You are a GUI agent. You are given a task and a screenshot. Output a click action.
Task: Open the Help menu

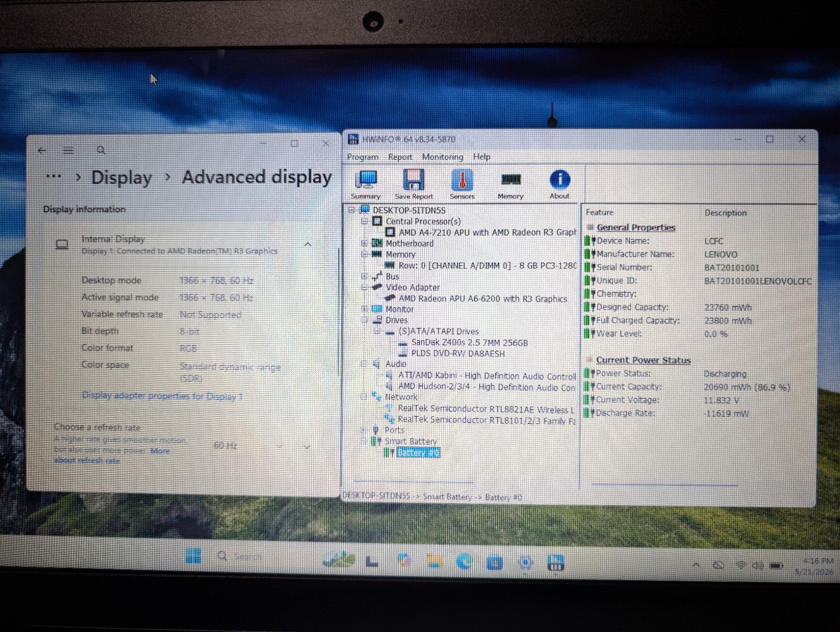(481, 156)
